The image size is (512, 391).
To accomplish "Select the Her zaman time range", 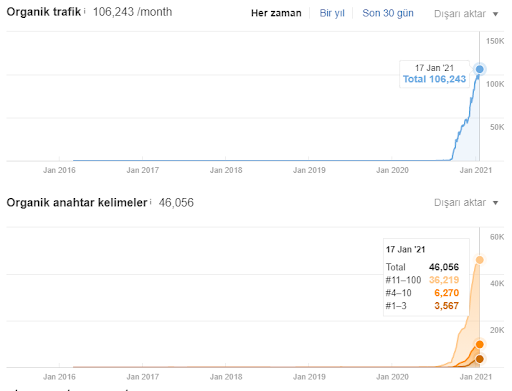I will pyautogui.click(x=276, y=13).
